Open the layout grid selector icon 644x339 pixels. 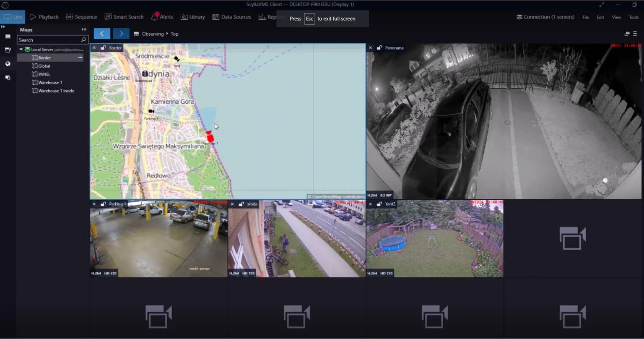[x=627, y=34]
